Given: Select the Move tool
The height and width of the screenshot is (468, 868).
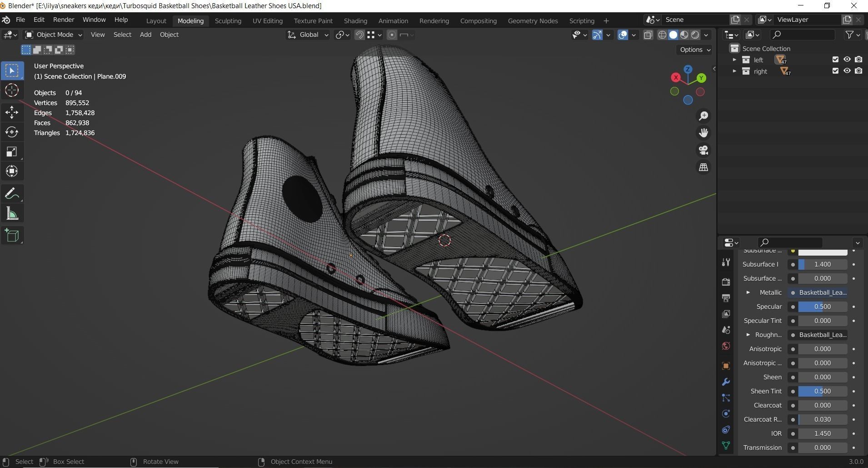Looking at the screenshot, I should tap(12, 112).
